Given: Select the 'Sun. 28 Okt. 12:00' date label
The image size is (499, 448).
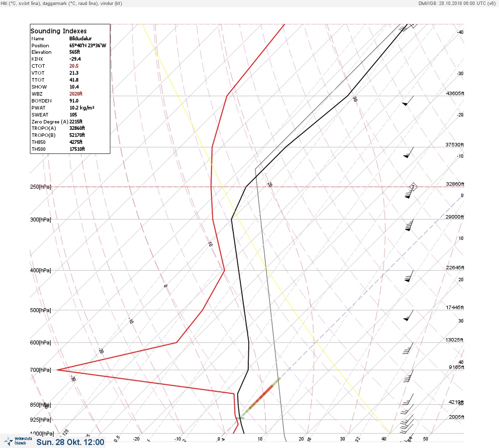Looking at the screenshot, I should pyautogui.click(x=70, y=442).
